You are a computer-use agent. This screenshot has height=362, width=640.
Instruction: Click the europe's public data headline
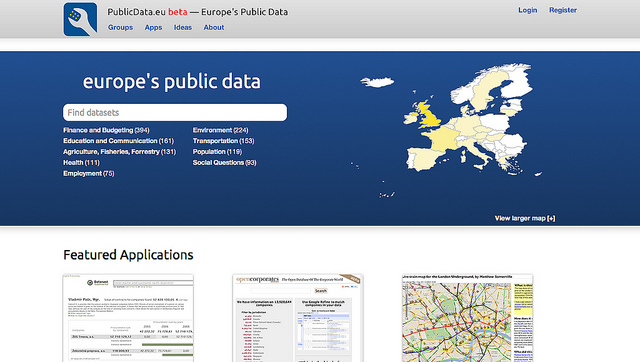point(171,81)
